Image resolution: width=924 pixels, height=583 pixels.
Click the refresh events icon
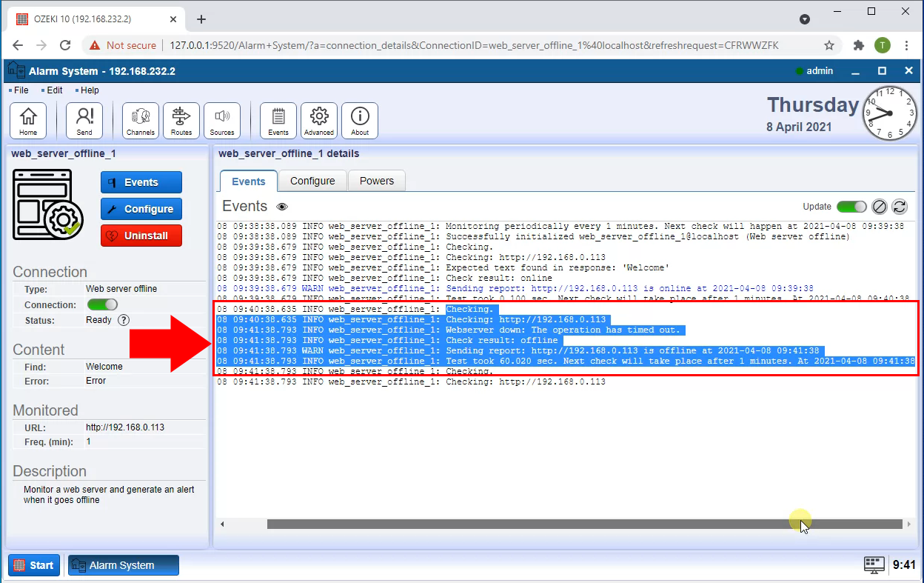[x=900, y=207]
